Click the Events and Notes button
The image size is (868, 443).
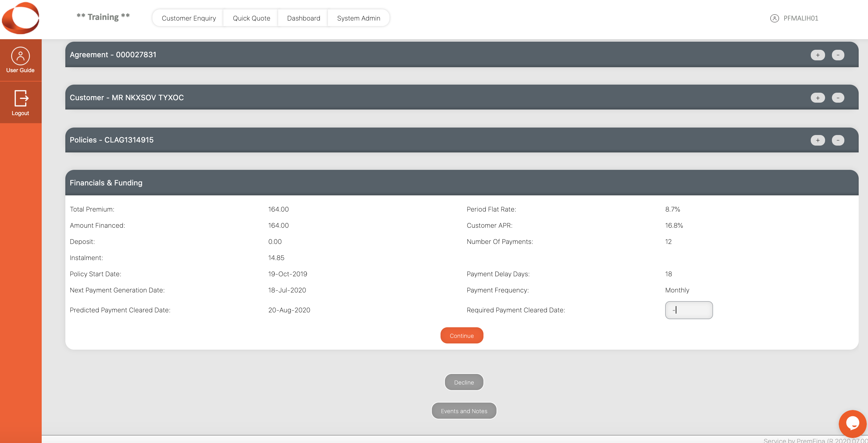click(x=464, y=411)
